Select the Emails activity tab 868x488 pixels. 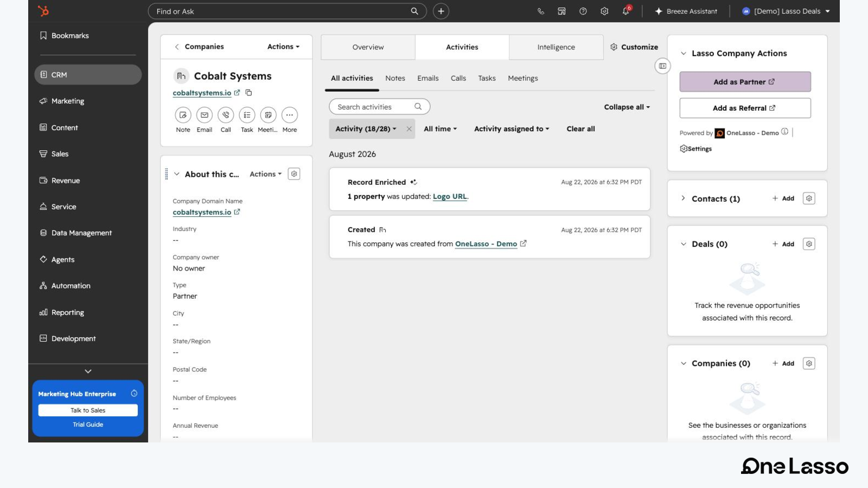click(428, 78)
